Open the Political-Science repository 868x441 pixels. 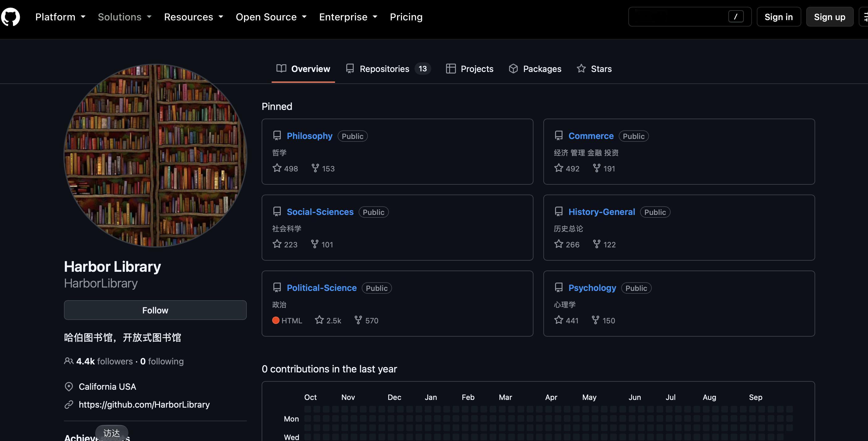322,288
